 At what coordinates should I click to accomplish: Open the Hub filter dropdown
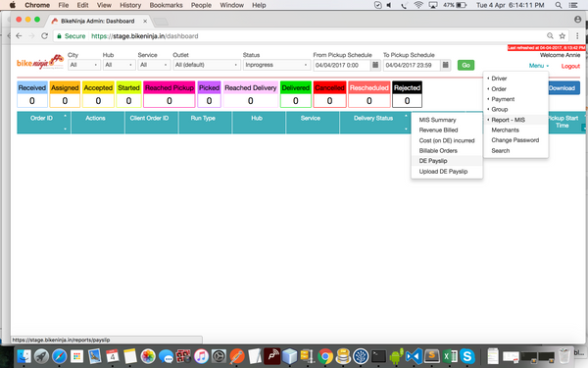(119, 65)
